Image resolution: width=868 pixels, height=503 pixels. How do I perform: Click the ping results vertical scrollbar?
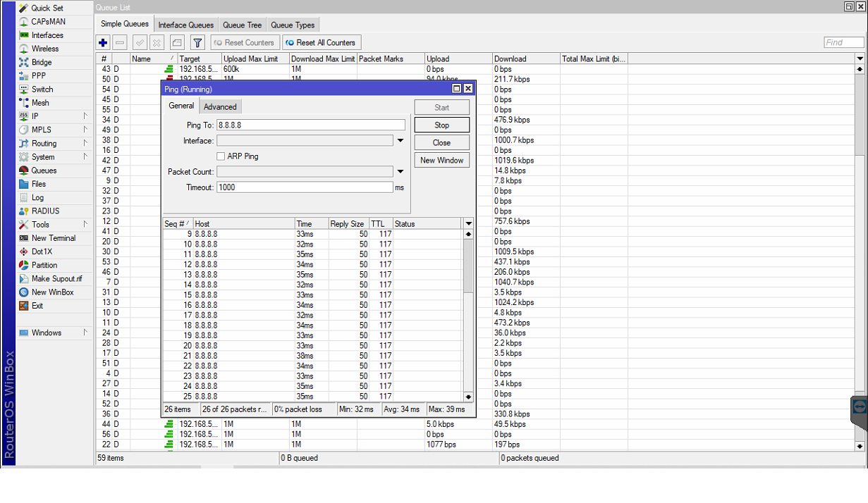(x=469, y=315)
